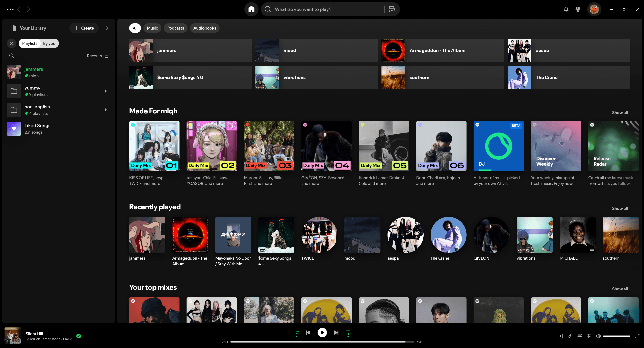Toggle repeat mode
The width and height of the screenshot is (644, 348).
348,333
